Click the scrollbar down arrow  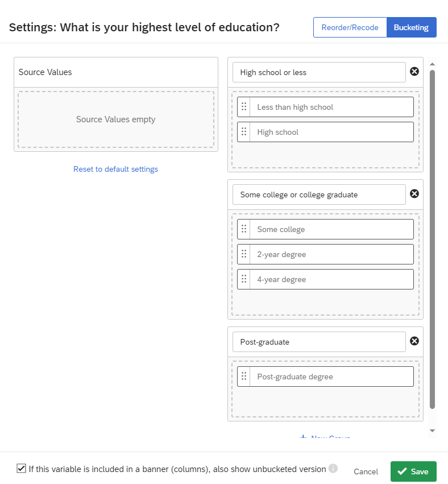coord(432,431)
